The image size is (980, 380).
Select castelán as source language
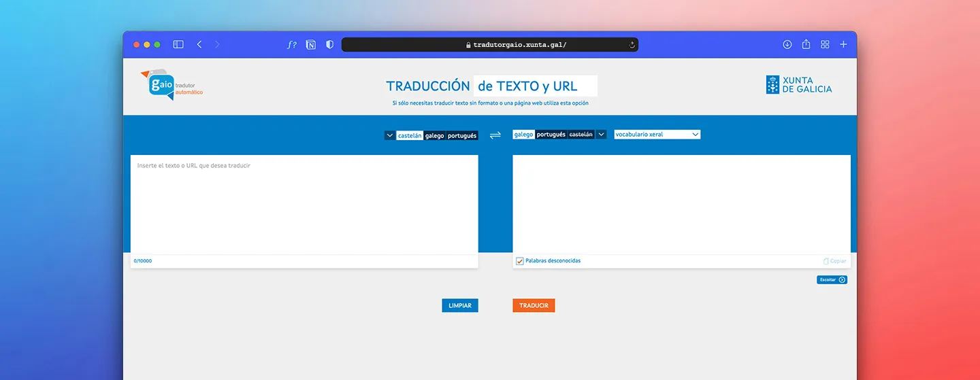point(410,135)
